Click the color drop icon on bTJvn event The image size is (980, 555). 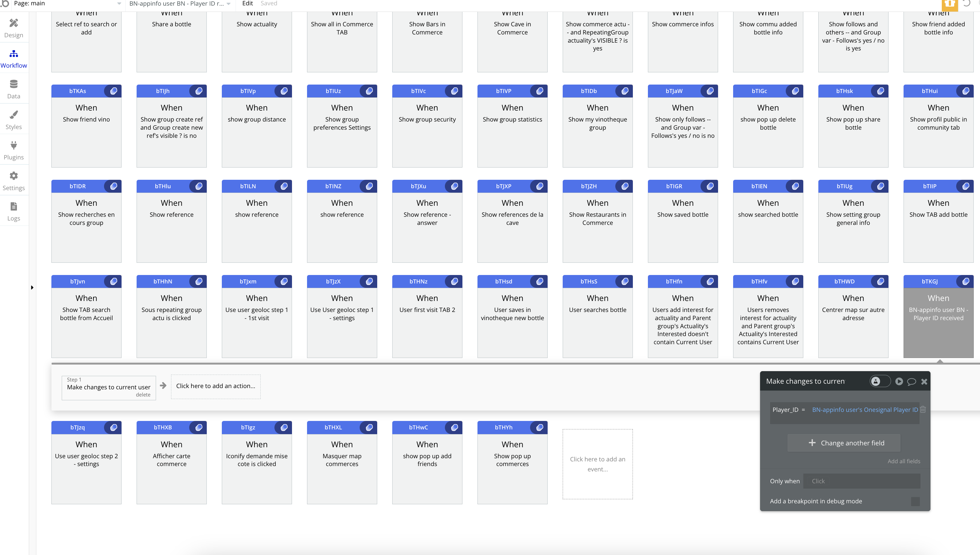[x=114, y=281]
